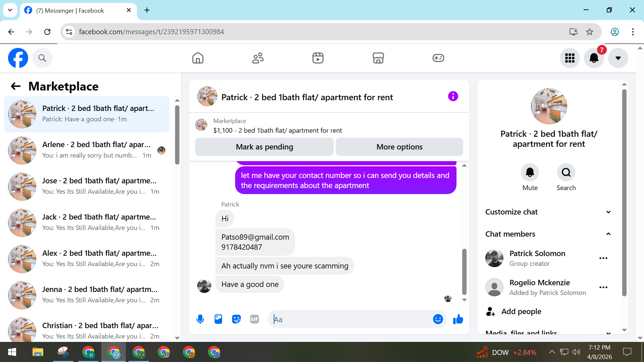644x362 pixels.
Task: Open the sticker picker icon
Action: [236, 319]
